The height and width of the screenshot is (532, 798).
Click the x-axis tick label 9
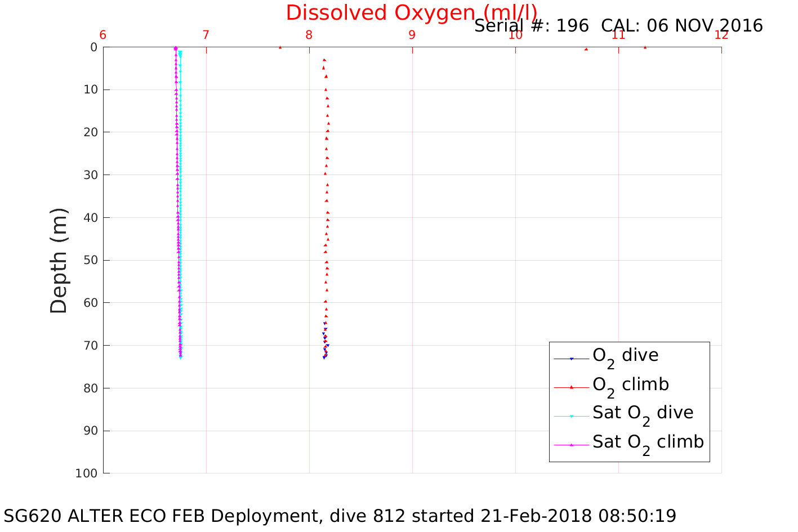point(412,35)
